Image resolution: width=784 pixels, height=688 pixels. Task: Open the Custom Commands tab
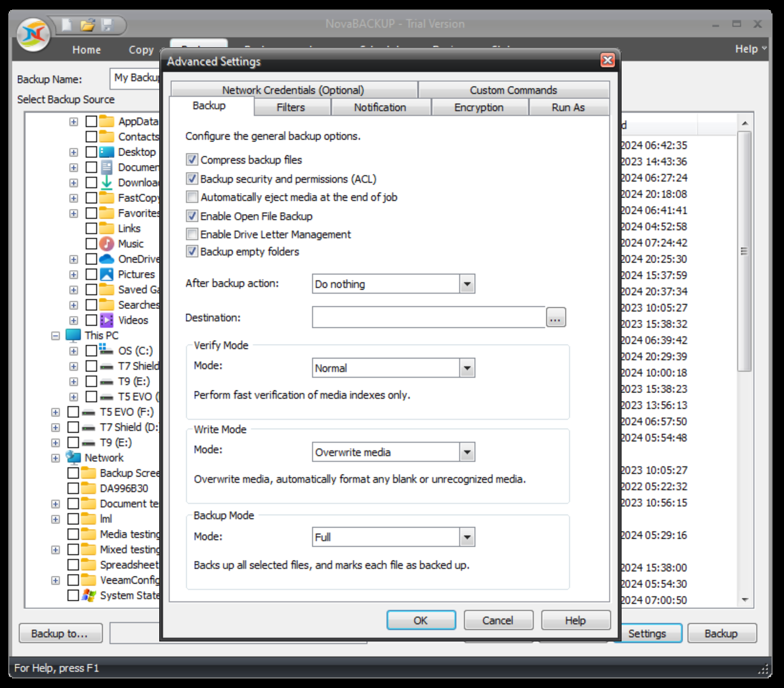[x=513, y=90]
